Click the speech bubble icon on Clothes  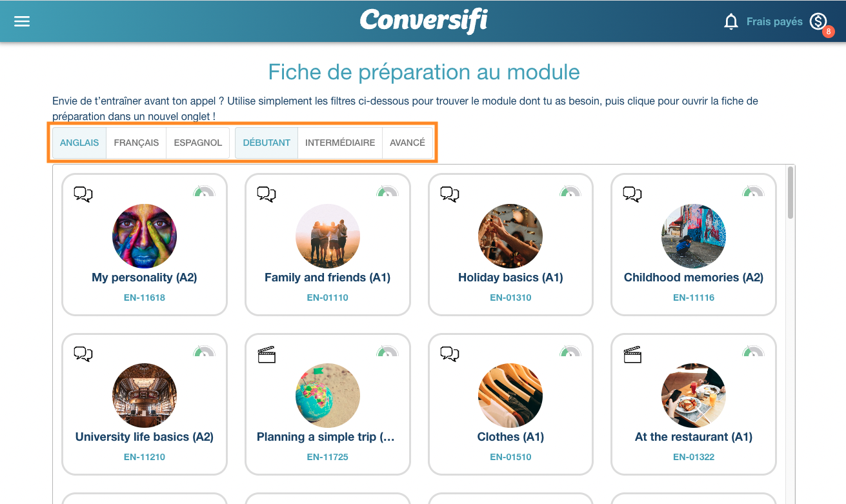tap(448, 354)
